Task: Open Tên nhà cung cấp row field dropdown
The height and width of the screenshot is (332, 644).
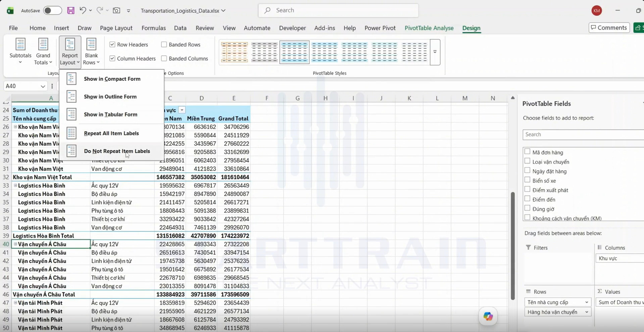Action: point(587,302)
